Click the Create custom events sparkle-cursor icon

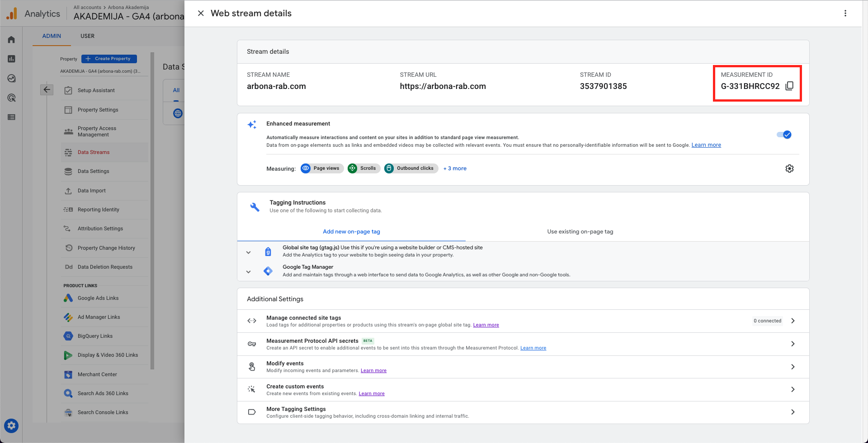click(252, 389)
